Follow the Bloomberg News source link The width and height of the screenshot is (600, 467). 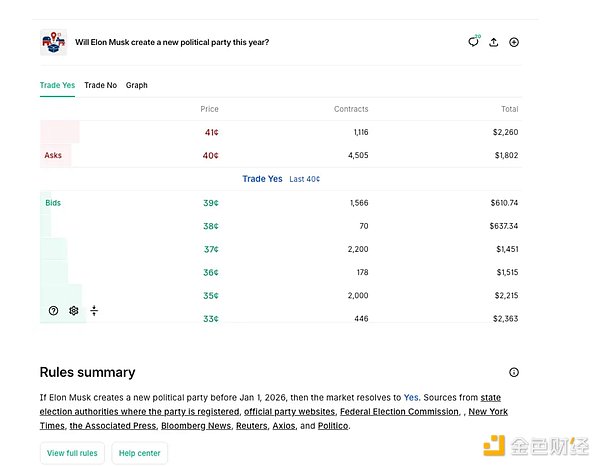pyautogui.click(x=196, y=425)
